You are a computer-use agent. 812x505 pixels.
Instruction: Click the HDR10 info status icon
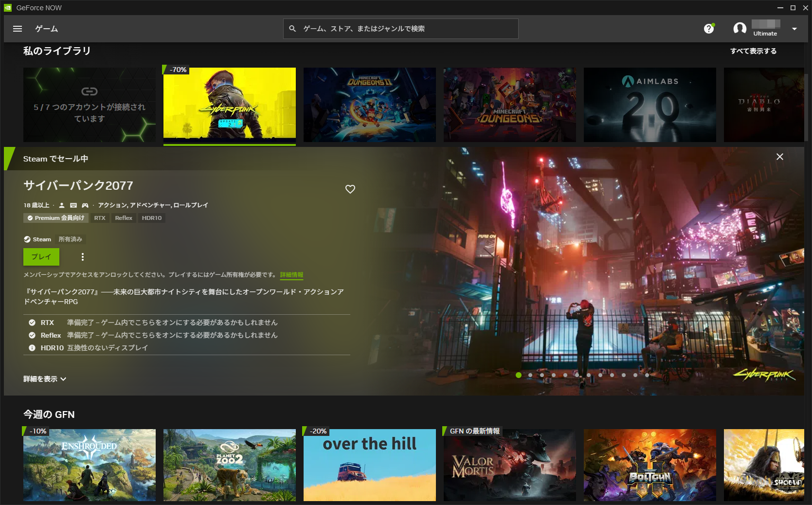pyautogui.click(x=32, y=348)
